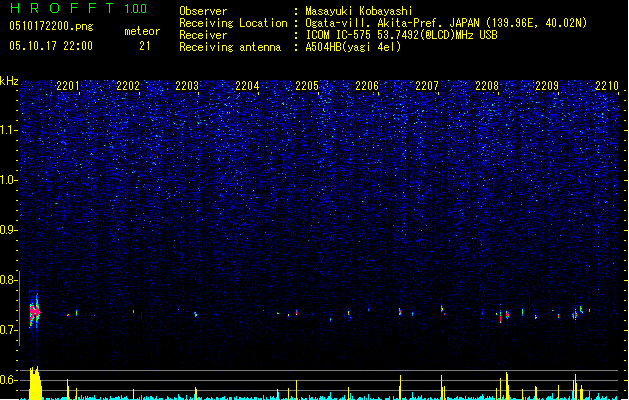This screenshot has width=629, height=400.
Task: Click the 'Receiving Location' field label
Action: 233,23
